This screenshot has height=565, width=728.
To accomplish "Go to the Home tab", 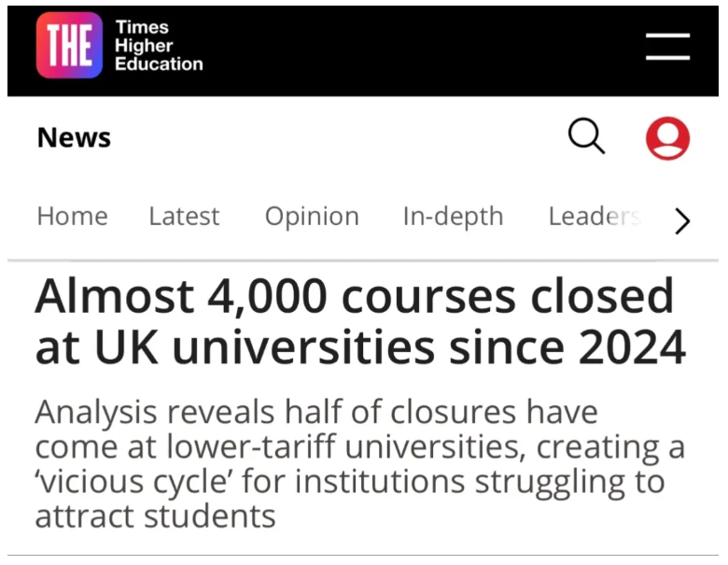I will 72,217.
